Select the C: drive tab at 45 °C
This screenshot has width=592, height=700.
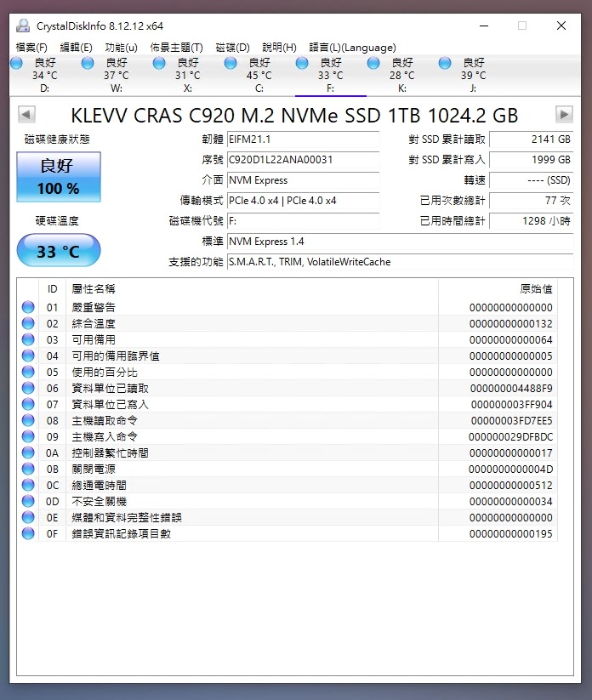pos(259,75)
